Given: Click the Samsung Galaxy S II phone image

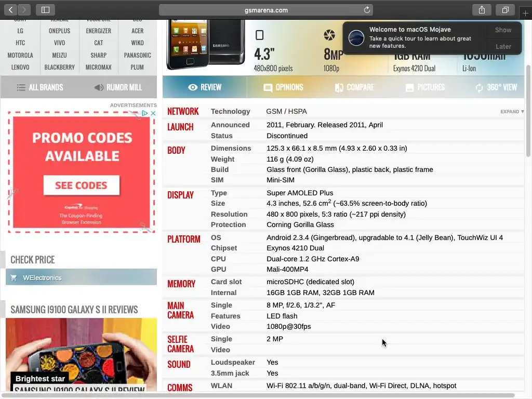Looking at the screenshot, I should click(x=205, y=44).
